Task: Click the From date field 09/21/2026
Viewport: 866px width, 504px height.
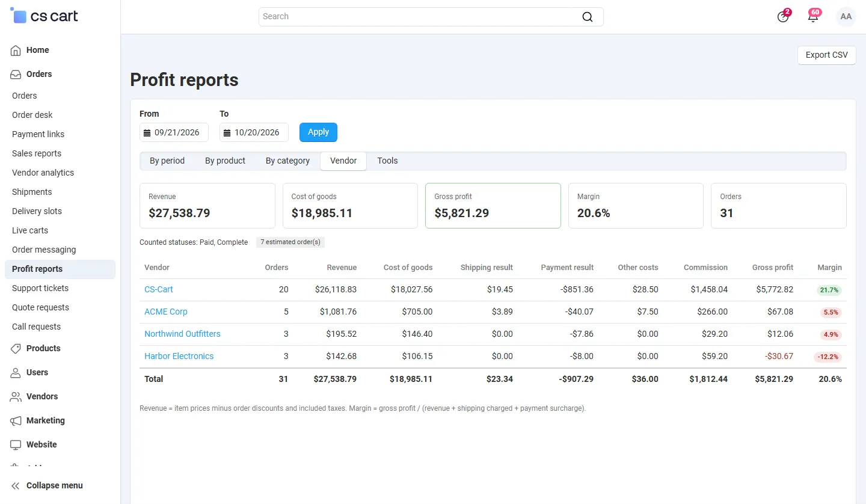Action: click(174, 132)
